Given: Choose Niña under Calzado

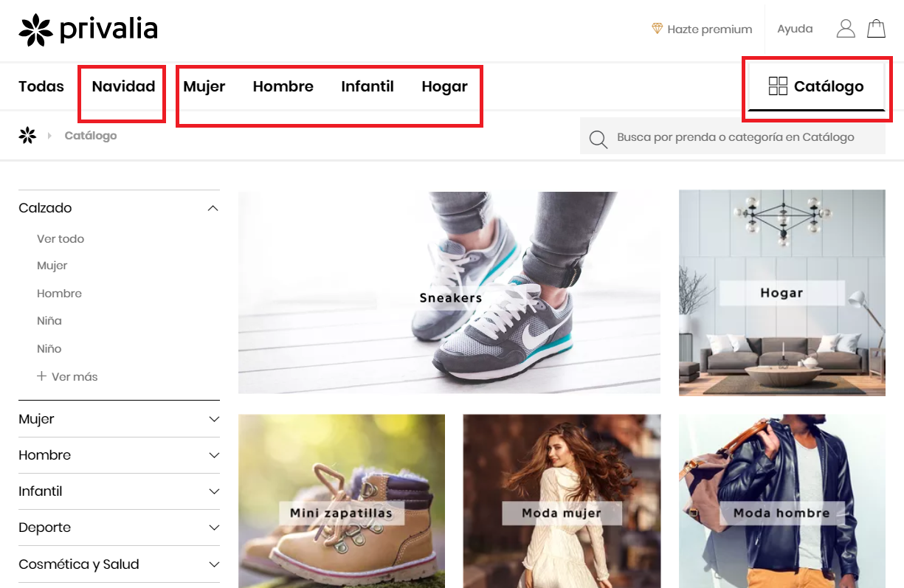Looking at the screenshot, I should 49,321.
